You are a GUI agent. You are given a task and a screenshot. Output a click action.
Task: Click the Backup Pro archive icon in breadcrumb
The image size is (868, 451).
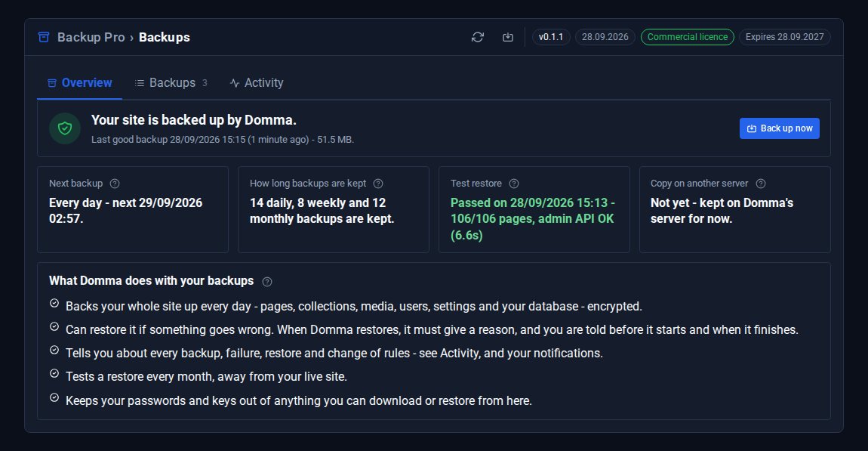click(44, 37)
